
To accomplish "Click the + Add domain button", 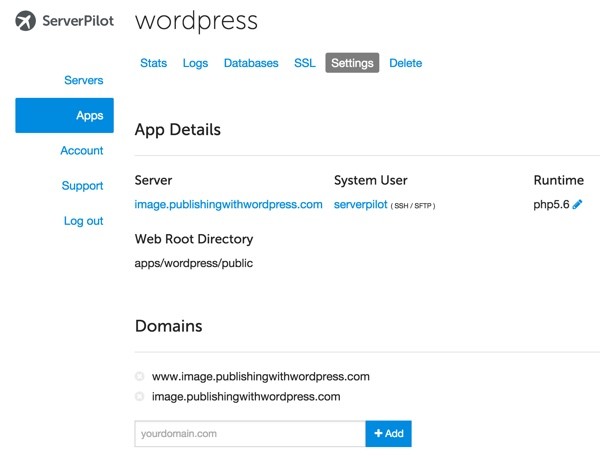I will click(388, 433).
